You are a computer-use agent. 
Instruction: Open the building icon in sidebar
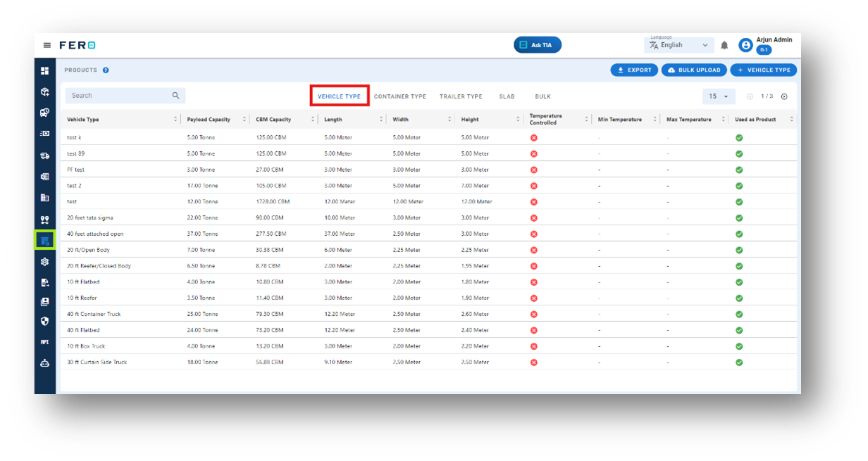45,198
